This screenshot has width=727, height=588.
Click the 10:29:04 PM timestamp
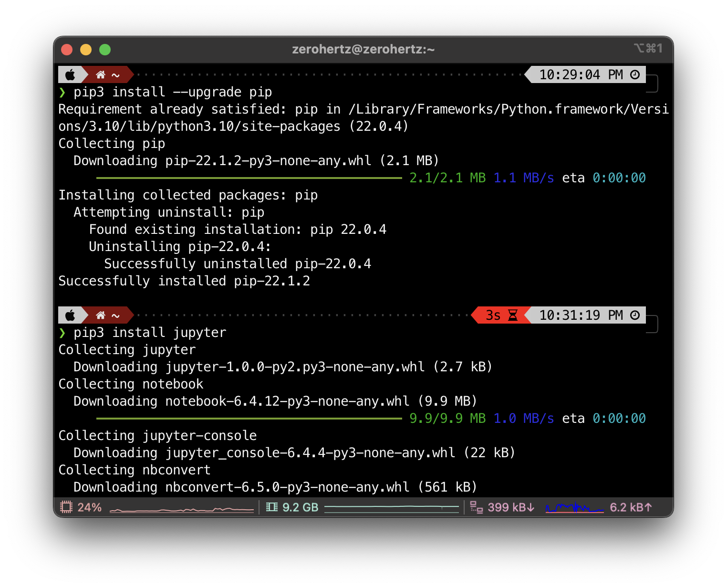pos(581,74)
